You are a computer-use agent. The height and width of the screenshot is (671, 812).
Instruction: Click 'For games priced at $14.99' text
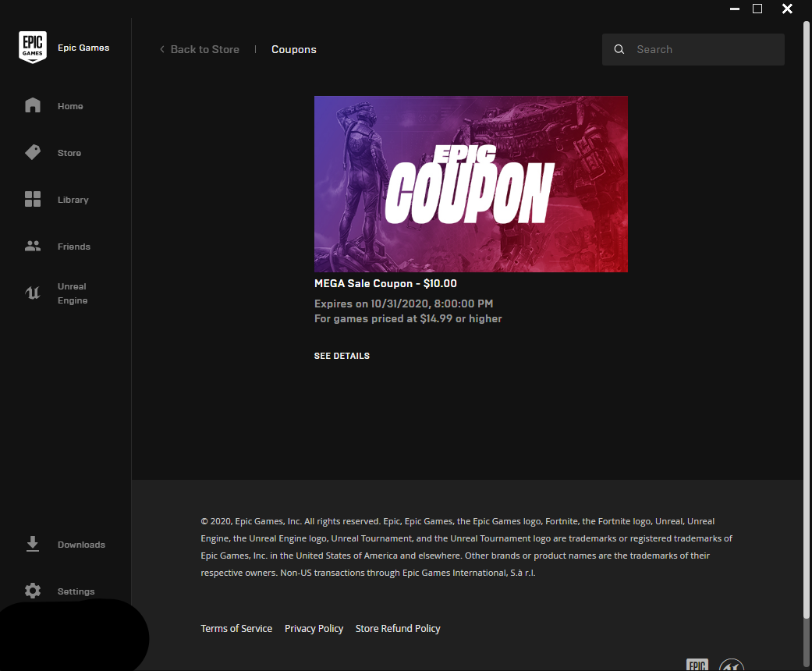(x=408, y=318)
